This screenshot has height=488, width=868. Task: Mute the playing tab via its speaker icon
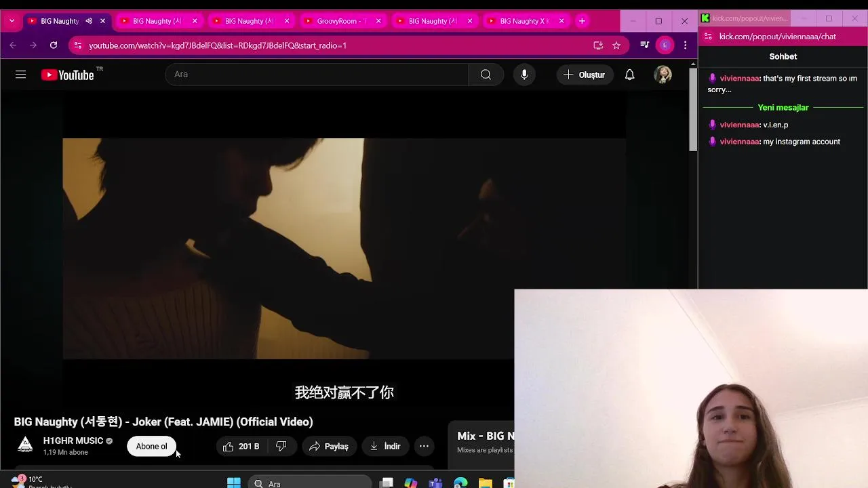tap(89, 21)
